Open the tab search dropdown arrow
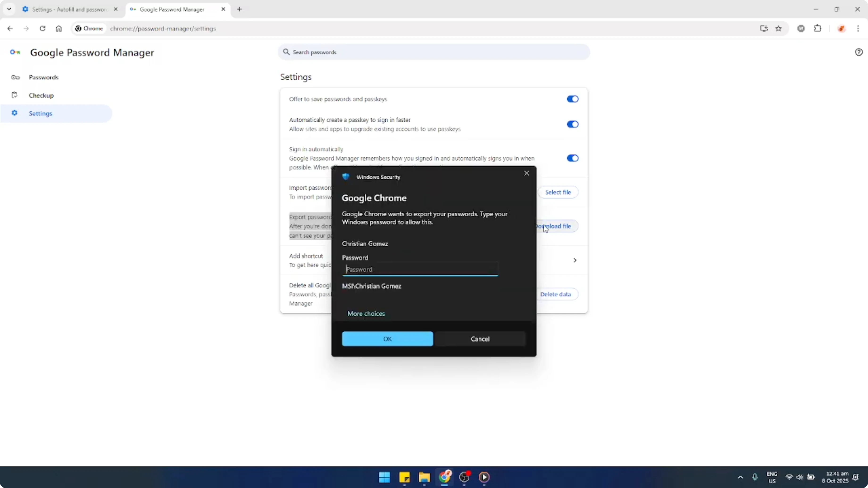Viewport: 868px width, 488px height. pyautogui.click(x=9, y=9)
